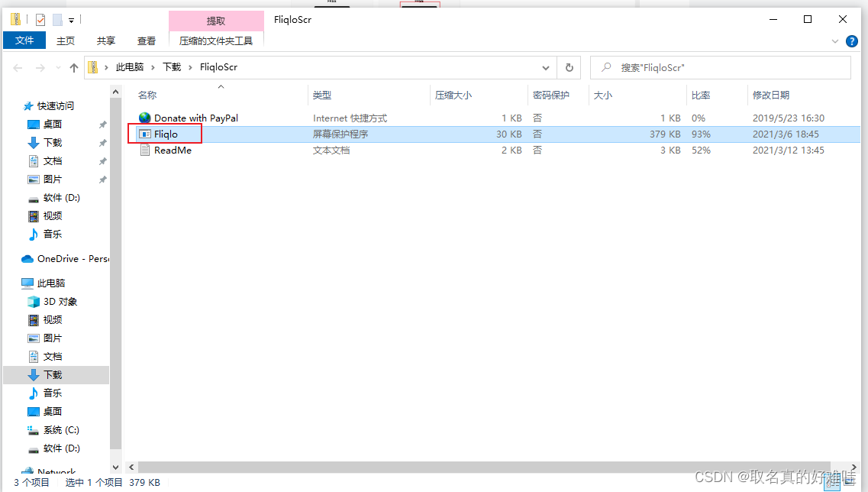Open 视频 under quick access
The image size is (868, 492).
[53, 215]
